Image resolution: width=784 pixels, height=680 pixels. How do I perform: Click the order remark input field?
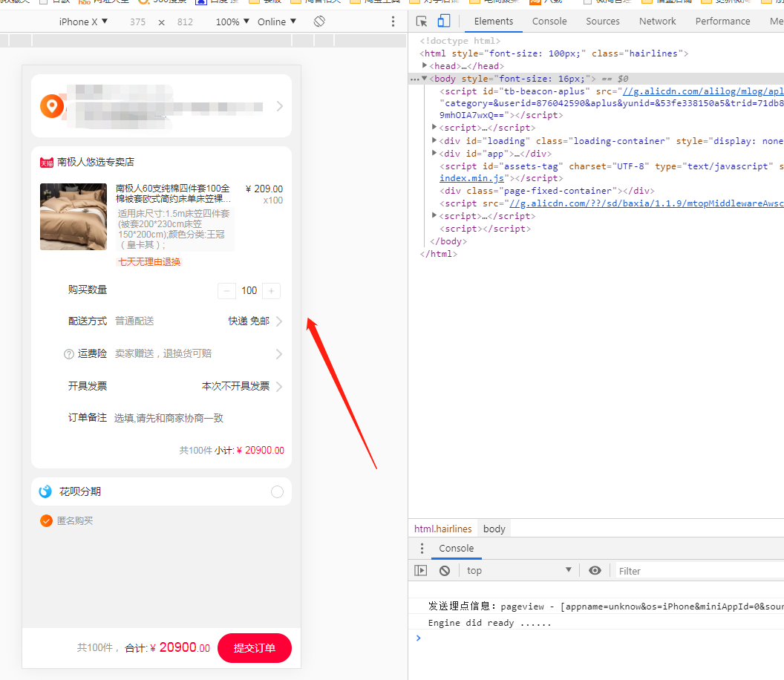pyautogui.click(x=169, y=418)
